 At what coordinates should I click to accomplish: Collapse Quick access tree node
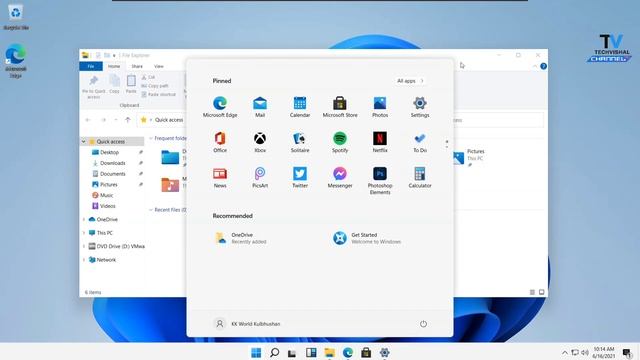click(x=84, y=142)
